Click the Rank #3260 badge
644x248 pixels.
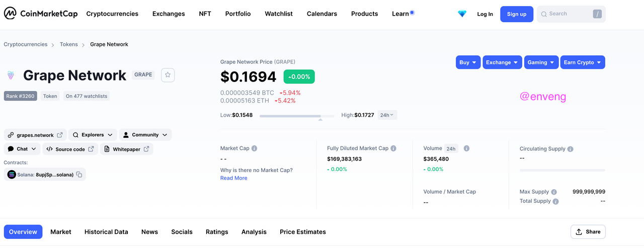coord(21,96)
